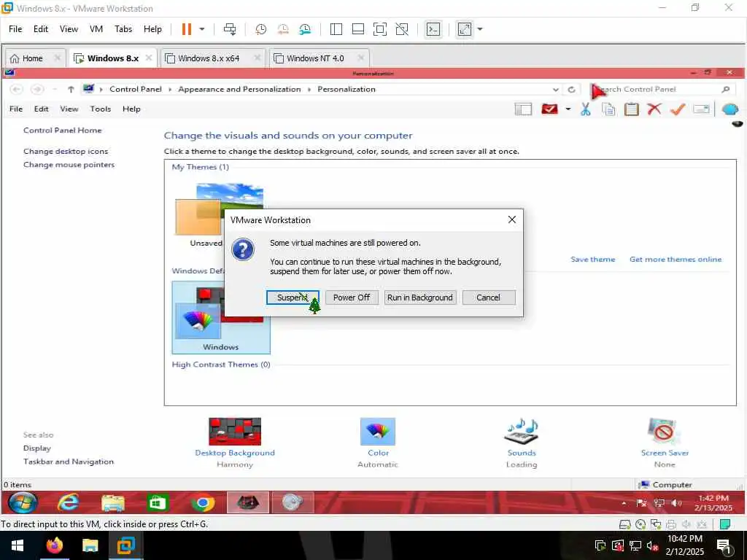The width and height of the screenshot is (747, 560).
Task: Click the revert to snapshot icon
Action: coord(283,29)
